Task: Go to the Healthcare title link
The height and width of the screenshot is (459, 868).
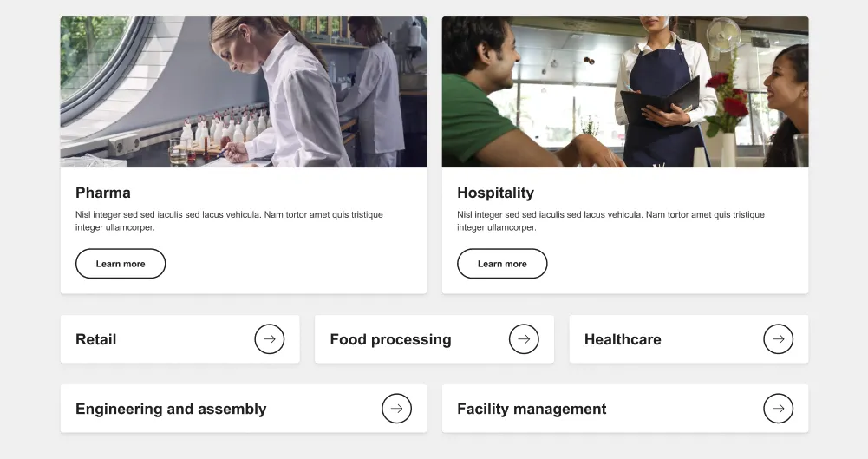Action: coord(623,339)
